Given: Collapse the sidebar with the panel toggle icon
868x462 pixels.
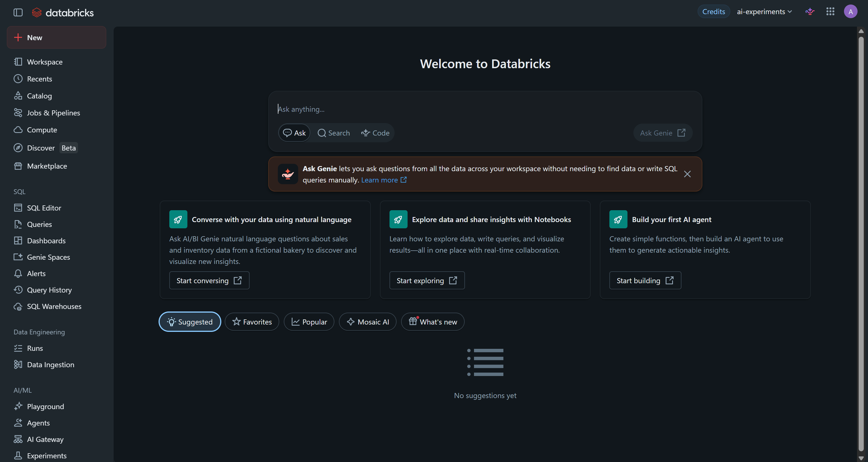Looking at the screenshot, I should tap(18, 12).
